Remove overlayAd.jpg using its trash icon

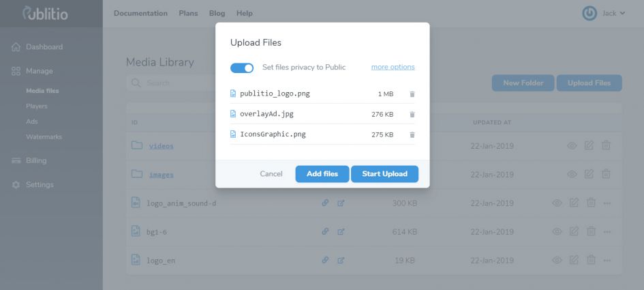click(412, 115)
